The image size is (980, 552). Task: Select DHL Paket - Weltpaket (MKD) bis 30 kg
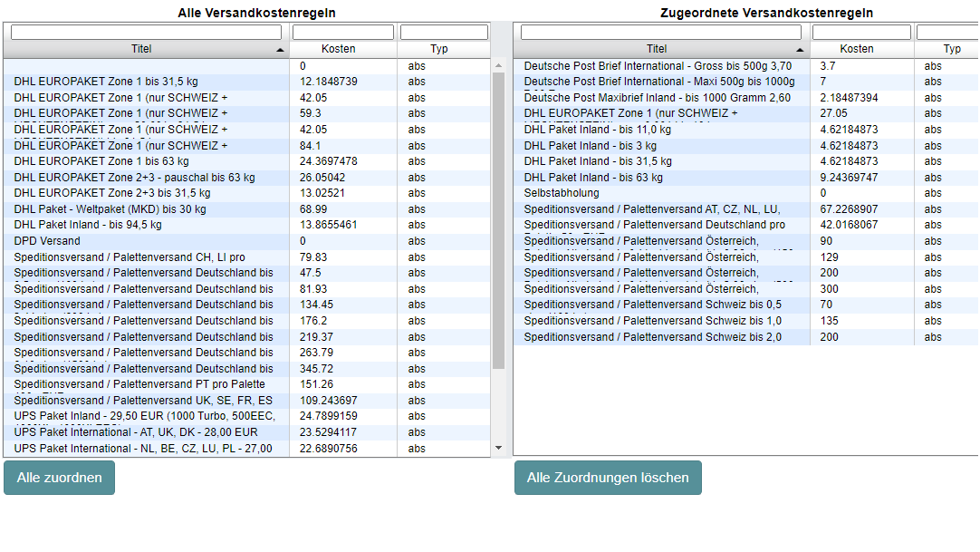(247, 209)
